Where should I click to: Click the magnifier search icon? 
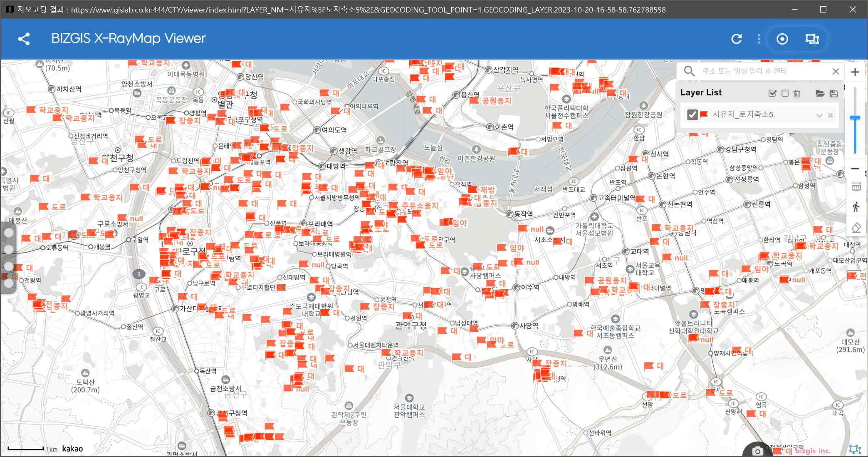pyautogui.click(x=689, y=71)
